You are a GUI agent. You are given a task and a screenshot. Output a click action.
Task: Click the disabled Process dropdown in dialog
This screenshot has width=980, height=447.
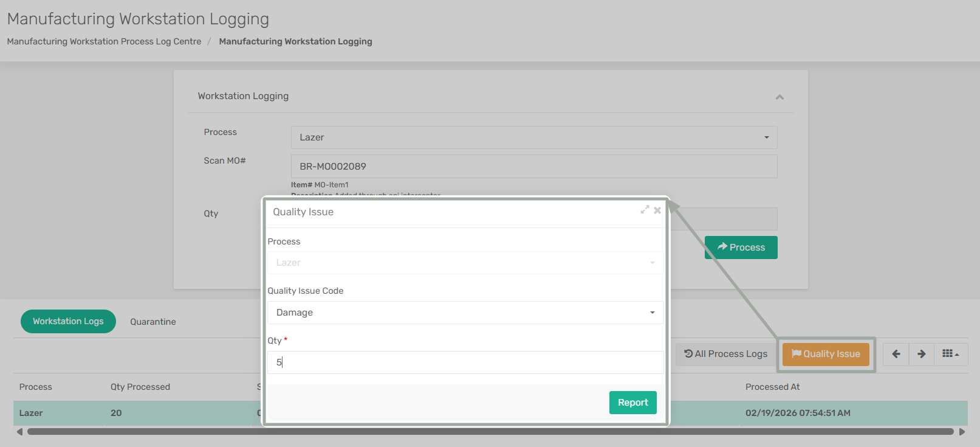[x=465, y=263]
